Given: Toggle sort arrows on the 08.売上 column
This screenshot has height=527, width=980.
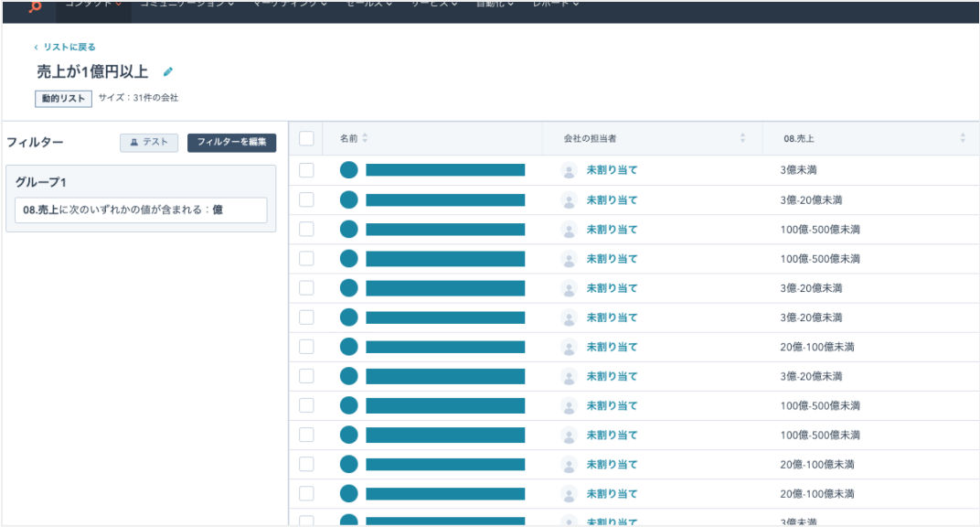Looking at the screenshot, I should tap(963, 138).
